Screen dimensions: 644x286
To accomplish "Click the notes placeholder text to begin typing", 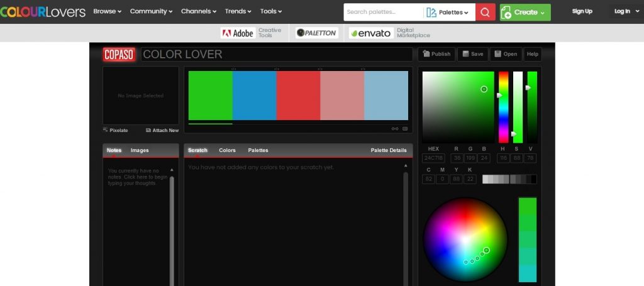I will coord(138,177).
